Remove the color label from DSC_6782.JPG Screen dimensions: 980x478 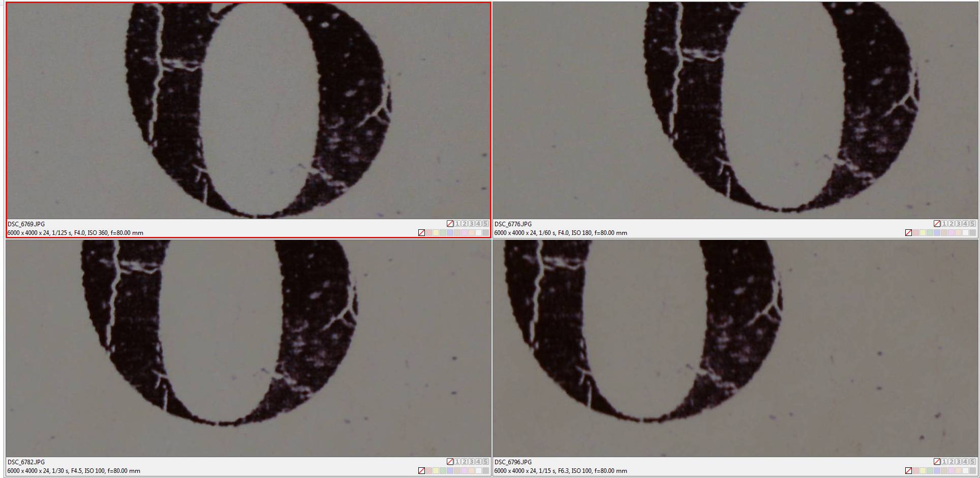pos(421,471)
